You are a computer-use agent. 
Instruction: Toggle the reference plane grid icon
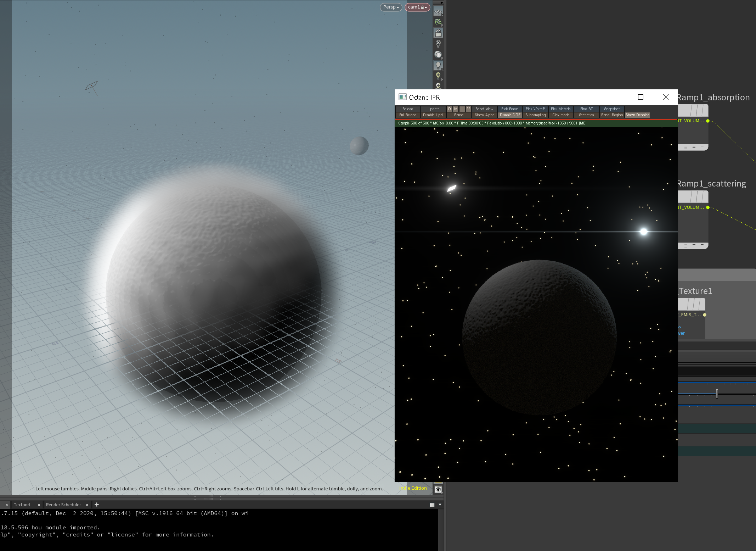pyautogui.click(x=438, y=12)
